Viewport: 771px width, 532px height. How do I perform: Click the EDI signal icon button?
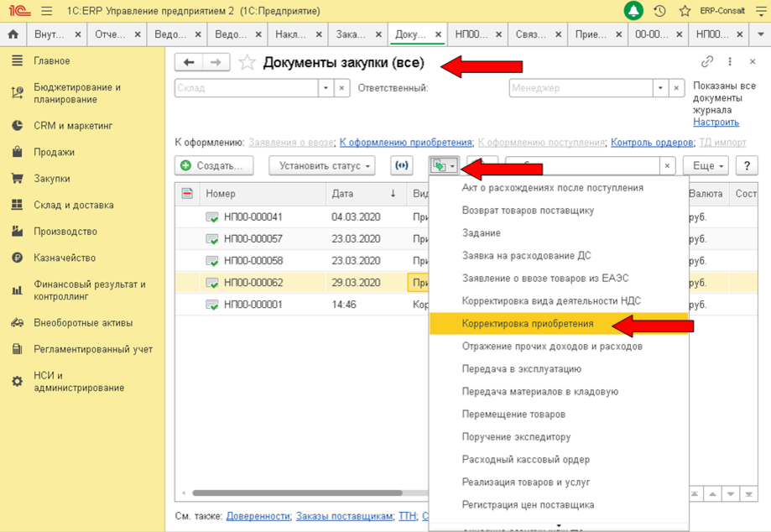(x=402, y=165)
